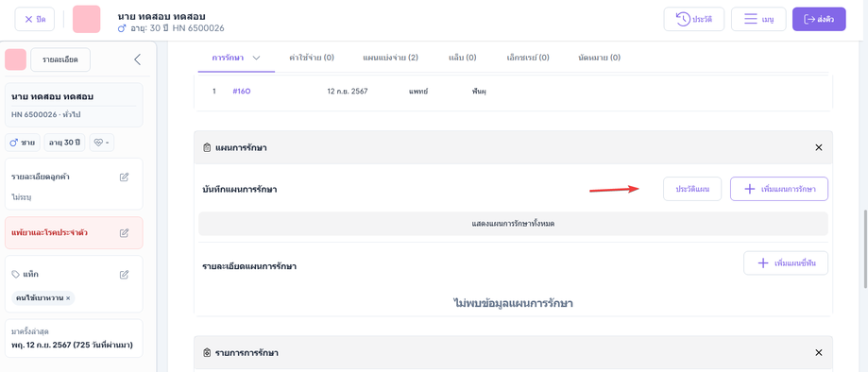The height and width of the screenshot is (372, 868).
Task: Click the ส่งตัว transfer button
Action: [819, 20]
